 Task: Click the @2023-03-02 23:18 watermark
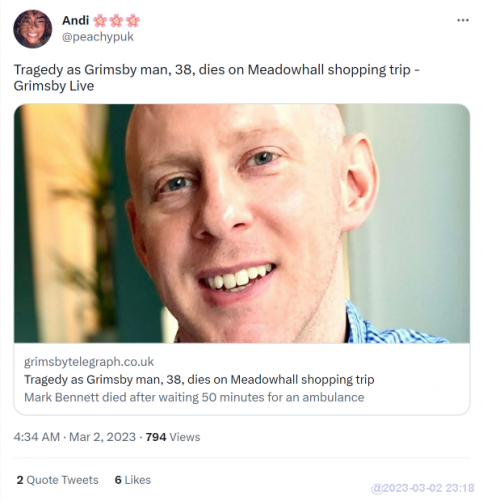tap(422, 488)
